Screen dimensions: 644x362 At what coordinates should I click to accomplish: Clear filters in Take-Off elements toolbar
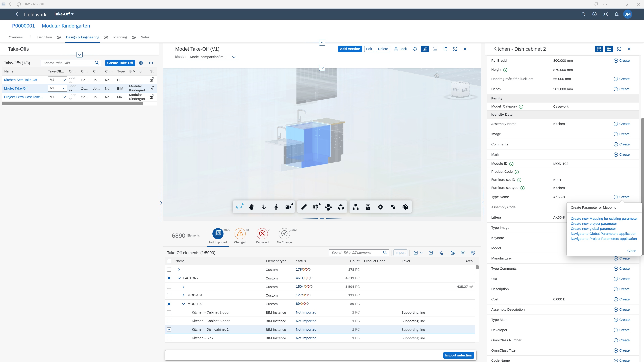coord(441,253)
